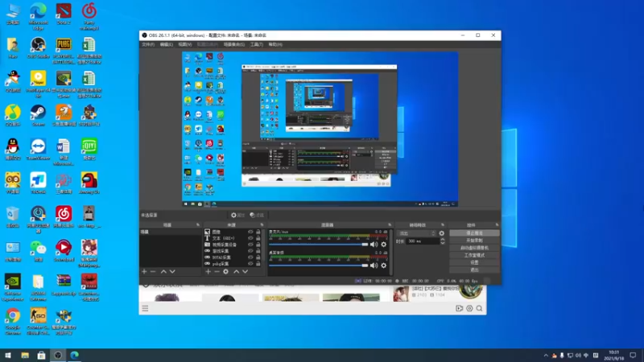
Task: Move source down arrow in Sources panel
Action: 246,272
